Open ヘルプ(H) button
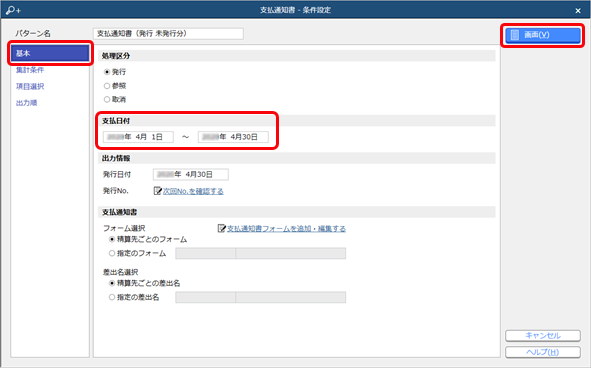 coord(543,352)
